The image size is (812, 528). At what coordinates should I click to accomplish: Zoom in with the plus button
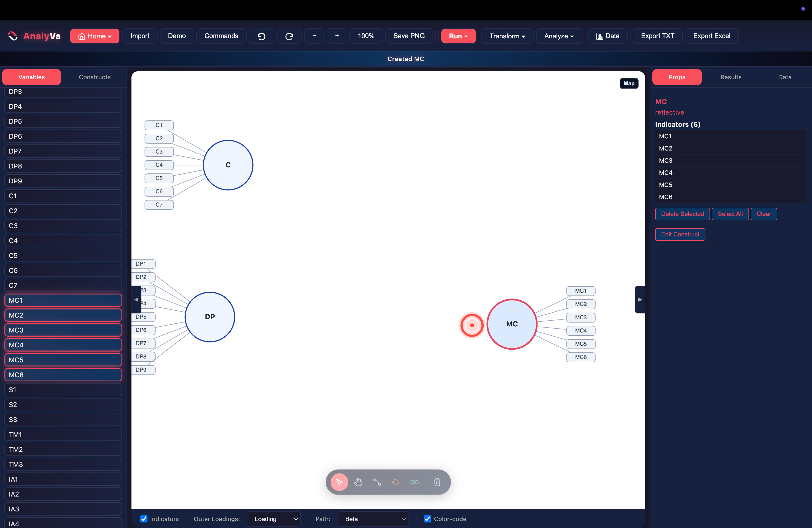[x=337, y=36]
